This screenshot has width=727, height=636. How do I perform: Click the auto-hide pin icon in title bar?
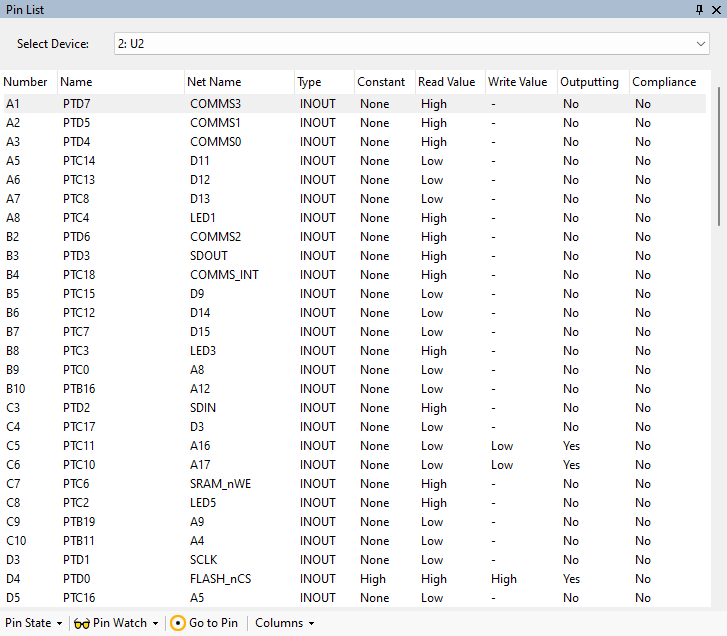699,9
